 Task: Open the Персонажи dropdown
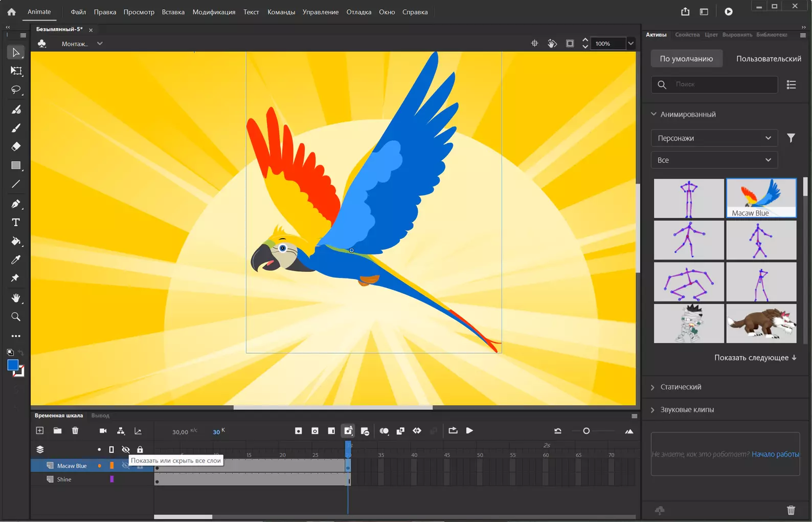coord(714,138)
